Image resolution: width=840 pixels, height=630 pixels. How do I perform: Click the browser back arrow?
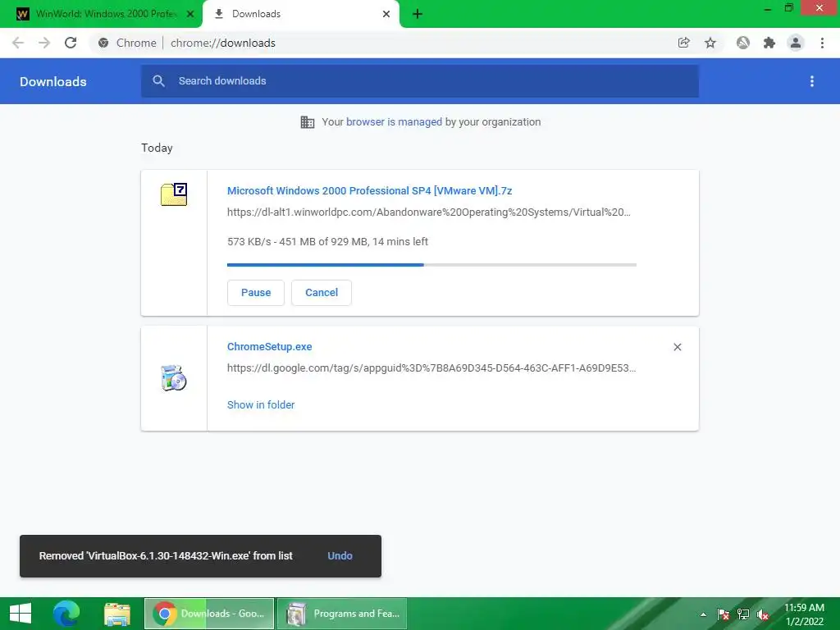[x=18, y=43]
